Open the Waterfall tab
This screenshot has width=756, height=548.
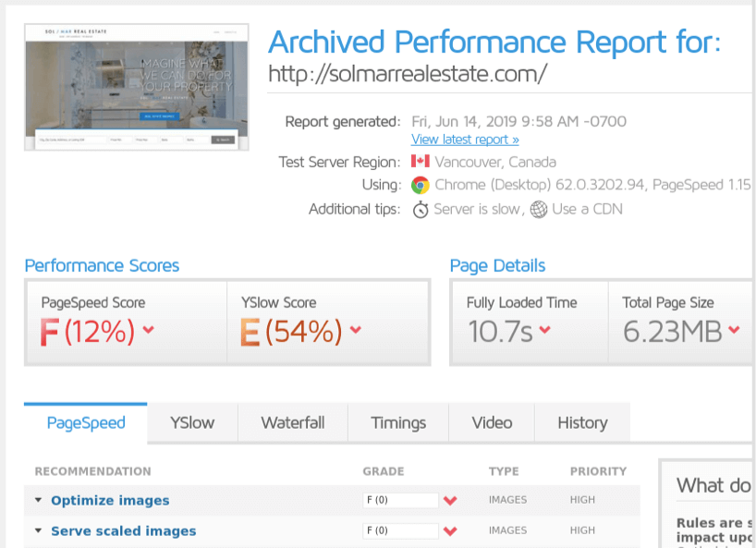[293, 422]
